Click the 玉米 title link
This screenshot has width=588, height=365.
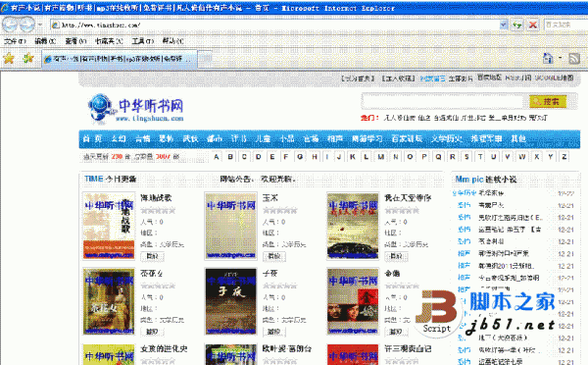click(x=270, y=198)
